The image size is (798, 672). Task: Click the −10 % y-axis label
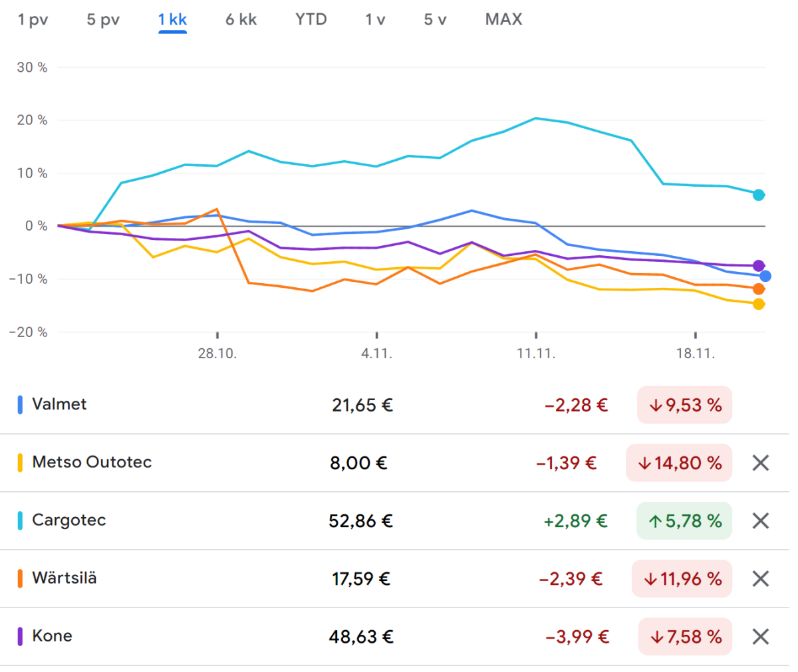click(29, 279)
